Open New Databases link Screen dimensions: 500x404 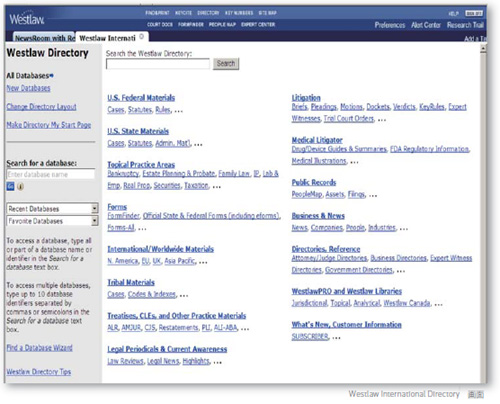(28, 88)
